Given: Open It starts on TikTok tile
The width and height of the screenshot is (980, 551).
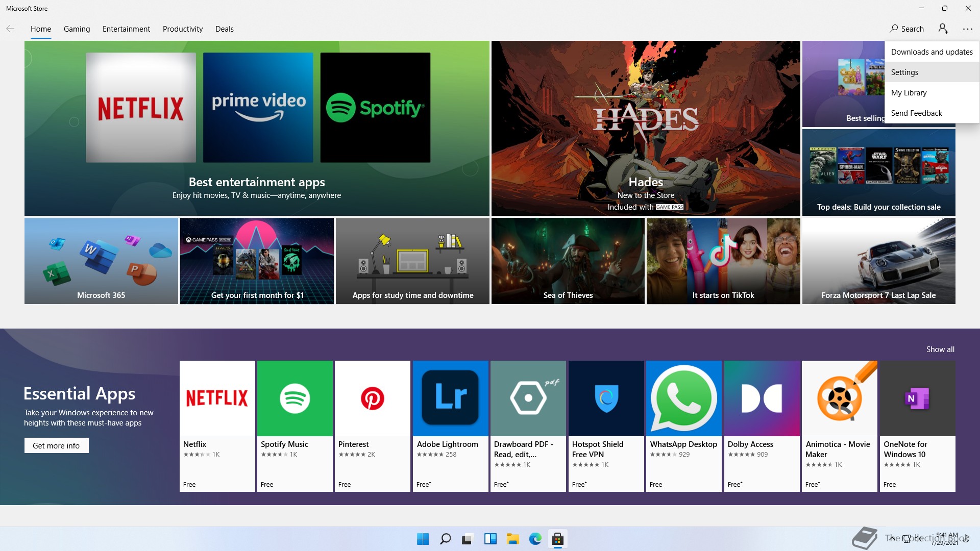Looking at the screenshot, I should 723,261.
